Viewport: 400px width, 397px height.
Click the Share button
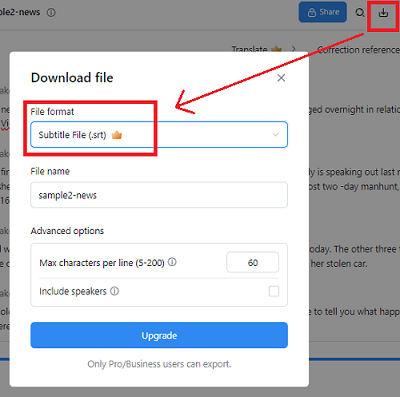click(323, 12)
